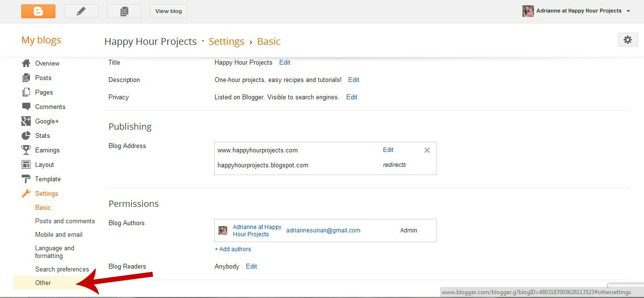Click the redirects status text
This screenshot has height=298, width=644.
click(395, 165)
